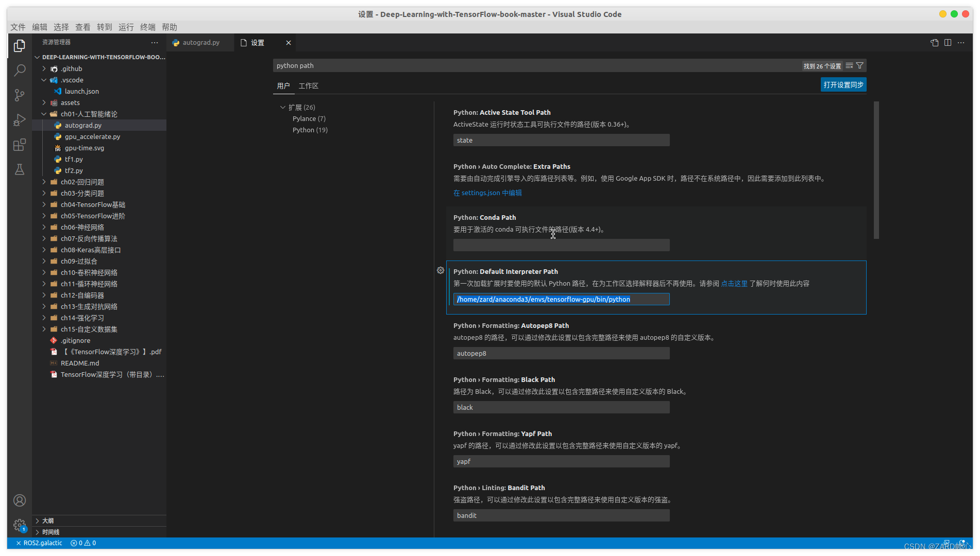Click 在 settings.json 中编辑 link
This screenshot has height=556, width=980.
(487, 193)
